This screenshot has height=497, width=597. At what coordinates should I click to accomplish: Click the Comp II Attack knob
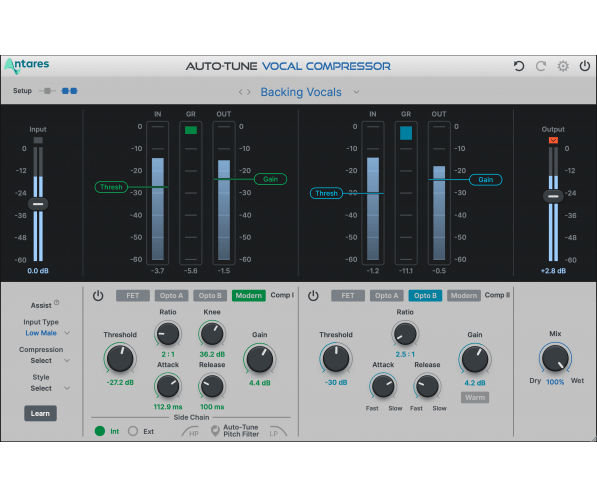[383, 387]
